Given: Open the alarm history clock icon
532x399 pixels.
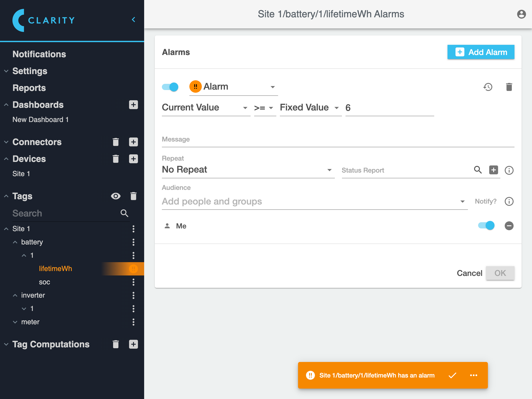Looking at the screenshot, I should [488, 87].
